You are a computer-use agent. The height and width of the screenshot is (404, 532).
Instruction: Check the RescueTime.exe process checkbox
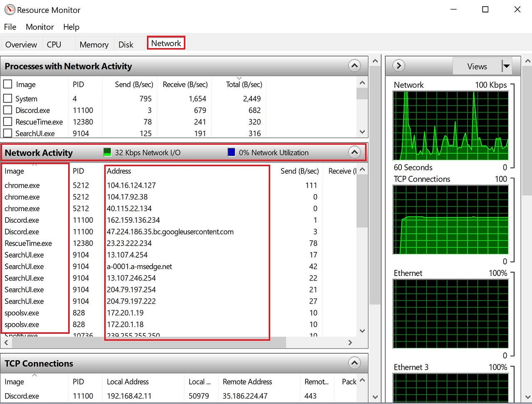(x=7, y=122)
